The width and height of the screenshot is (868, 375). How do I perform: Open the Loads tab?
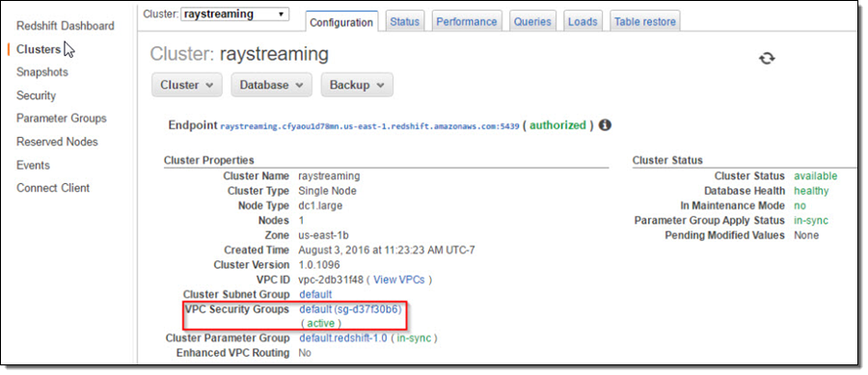coord(583,21)
